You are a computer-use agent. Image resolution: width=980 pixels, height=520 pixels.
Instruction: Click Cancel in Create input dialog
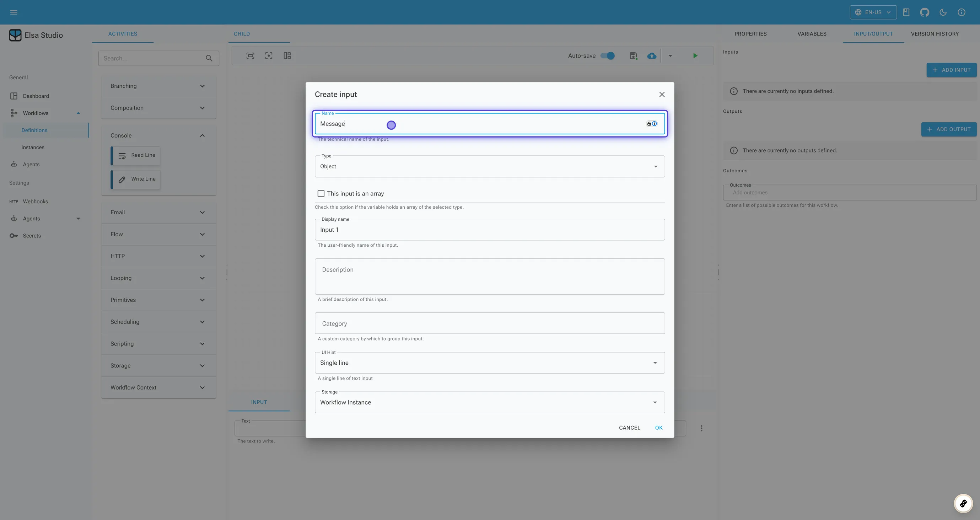[629, 428]
